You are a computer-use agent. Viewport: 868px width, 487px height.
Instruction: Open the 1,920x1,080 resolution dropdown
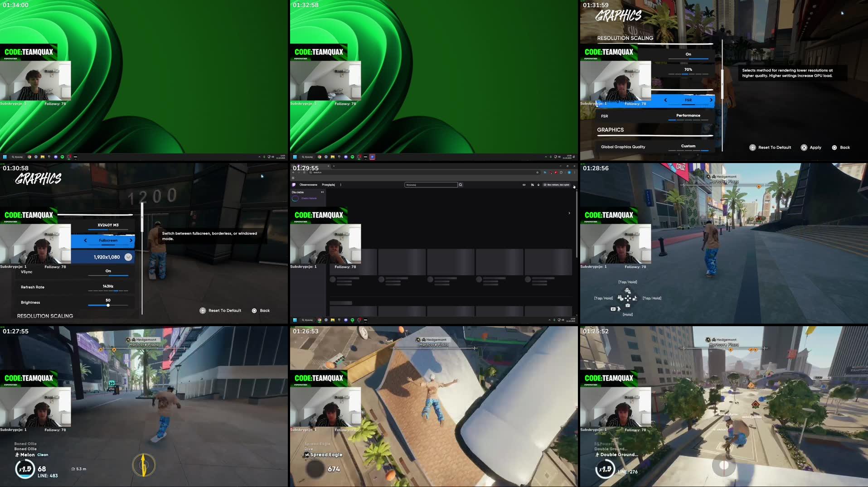point(128,257)
